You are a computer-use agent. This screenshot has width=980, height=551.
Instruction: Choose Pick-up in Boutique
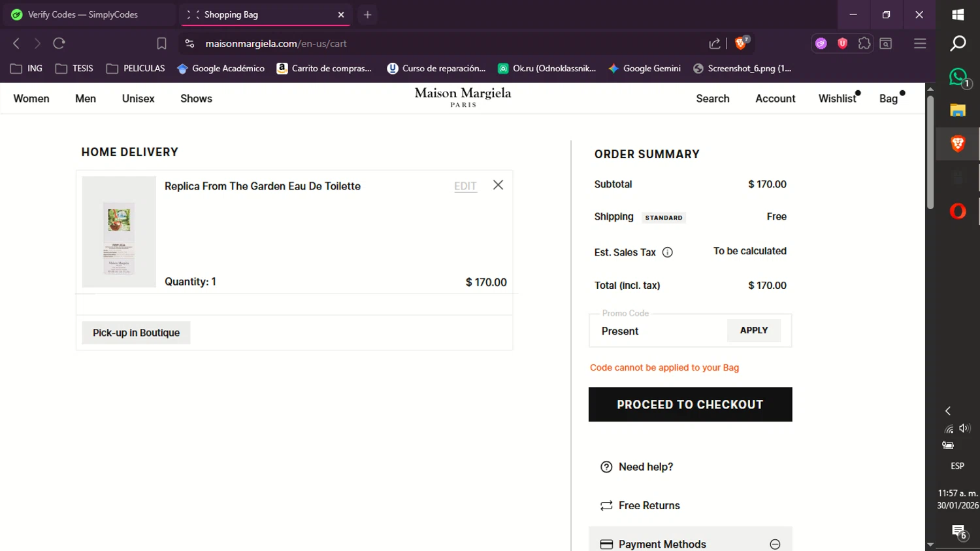(x=136, y=333)
